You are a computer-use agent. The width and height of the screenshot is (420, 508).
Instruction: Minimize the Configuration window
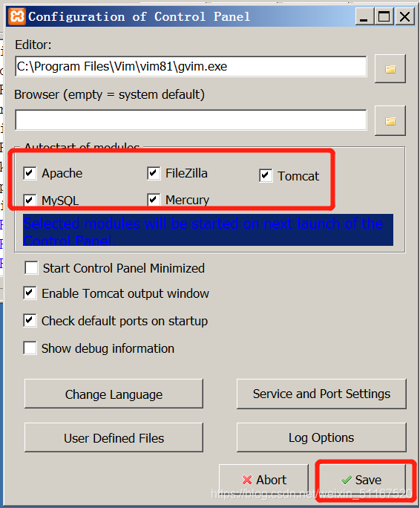click(x=364, y=16)
